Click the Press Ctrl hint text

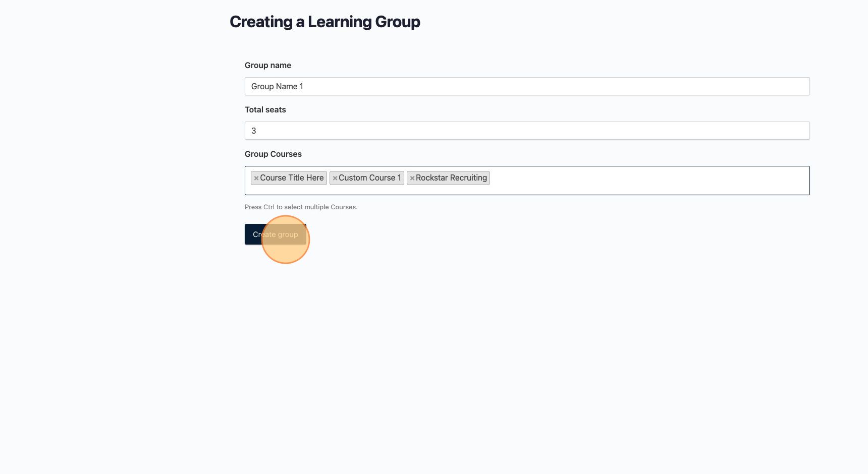coord(301,207)
